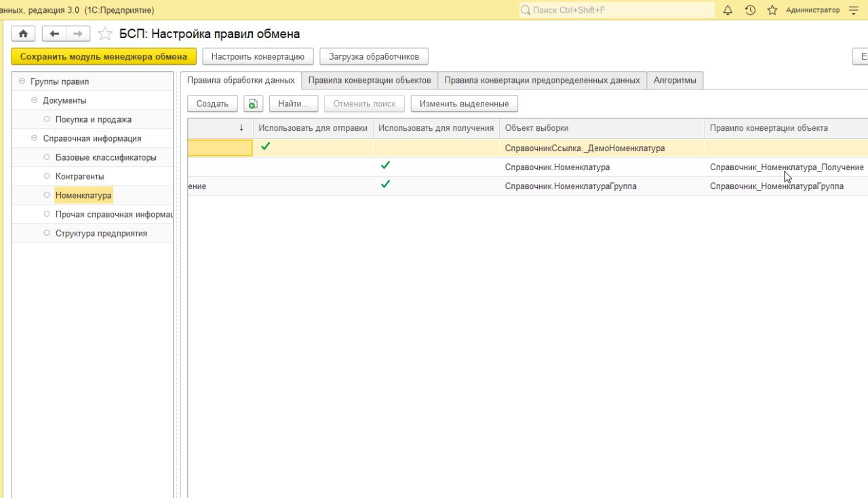Open the history clock icon

(750, 10)
